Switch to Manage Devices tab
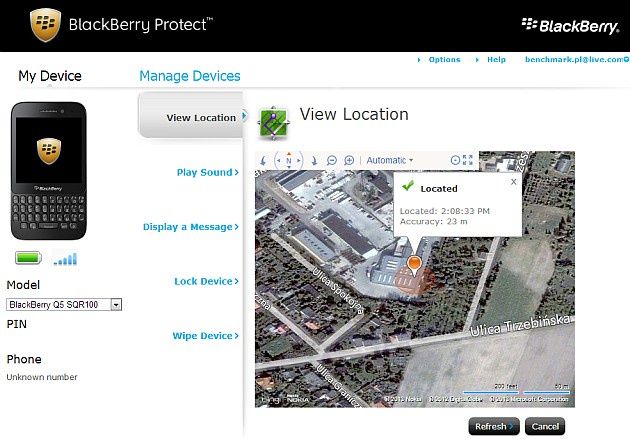The width and height of the screenshot is (630, 439). click(x=190, y=76)
